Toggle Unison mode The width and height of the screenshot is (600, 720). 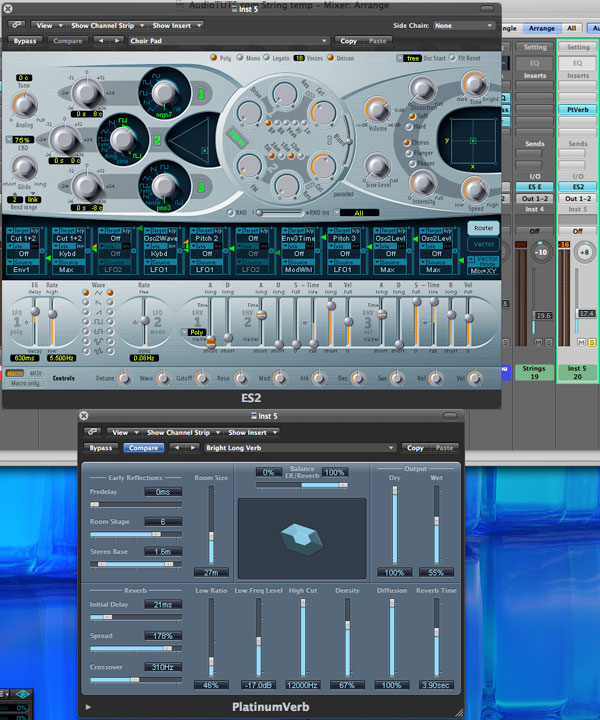[x=331, y=58]
